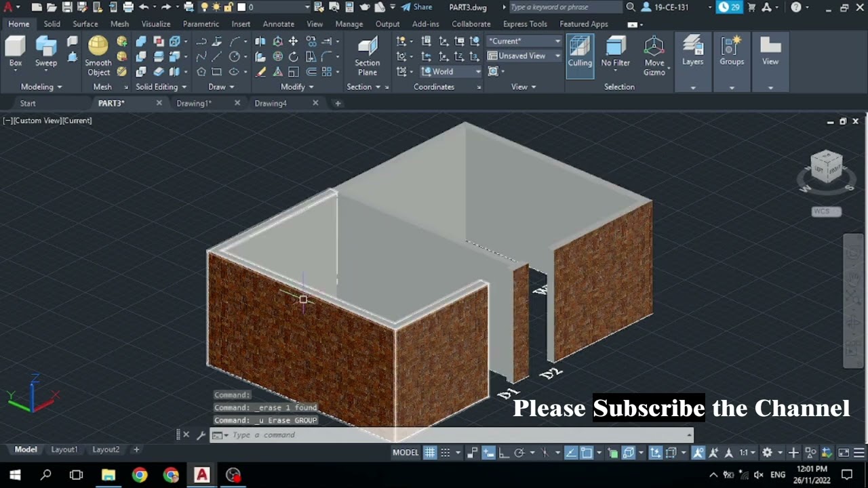
Task: Click the Solid Union icon in Solid Editing
Action: click(141, 41)
